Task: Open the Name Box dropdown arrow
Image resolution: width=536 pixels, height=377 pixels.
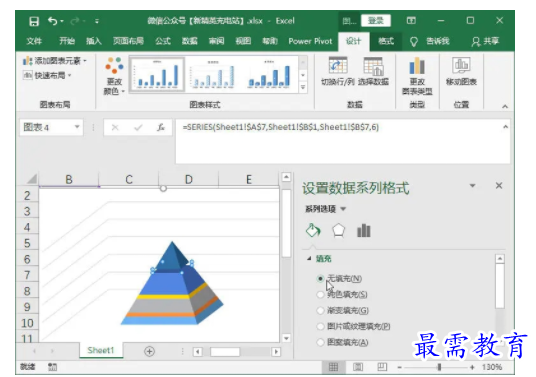Action: point(77,127)
